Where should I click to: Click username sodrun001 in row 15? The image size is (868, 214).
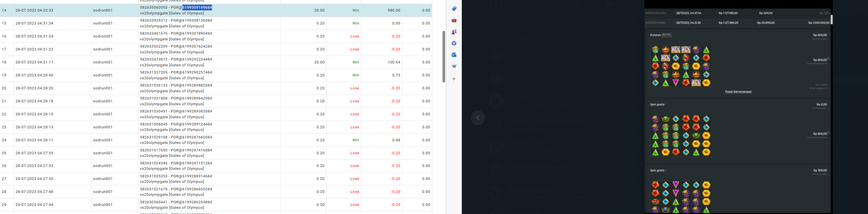click(x=103, y=23)
